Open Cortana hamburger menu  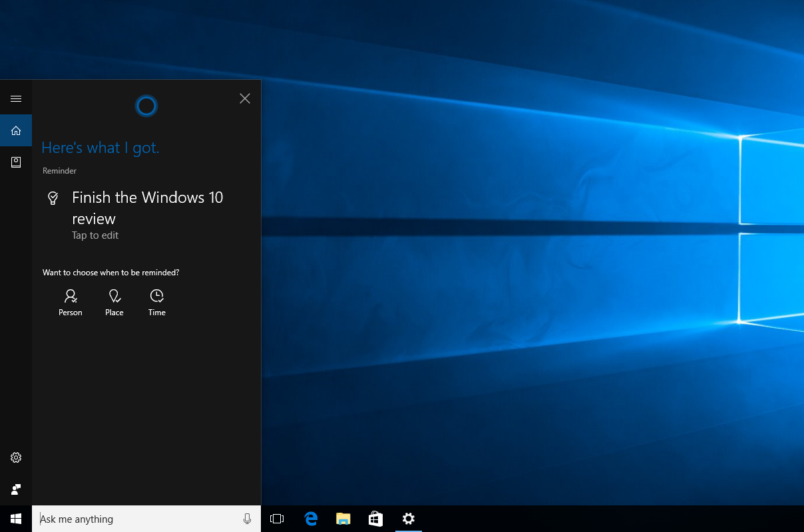[16, 98]
